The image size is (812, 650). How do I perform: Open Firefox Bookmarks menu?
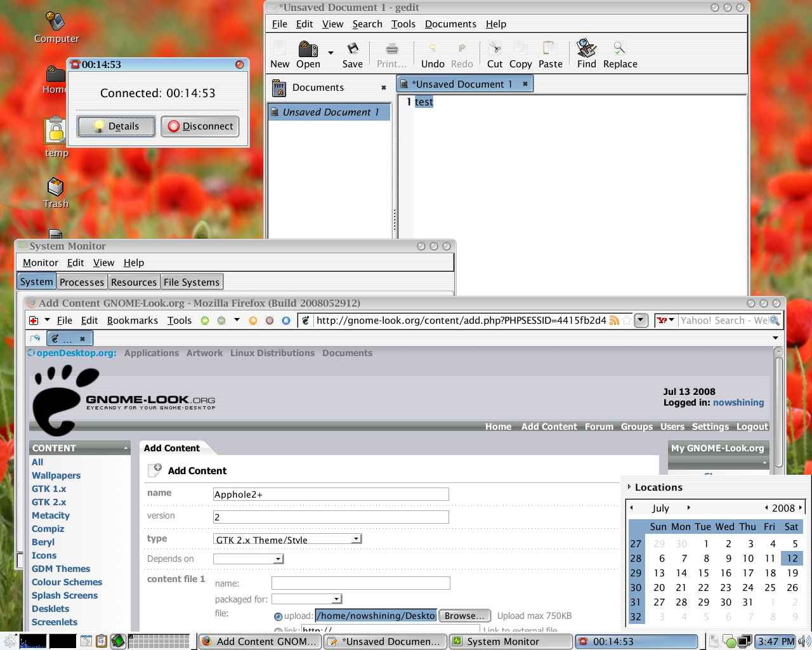click(133, 321)
